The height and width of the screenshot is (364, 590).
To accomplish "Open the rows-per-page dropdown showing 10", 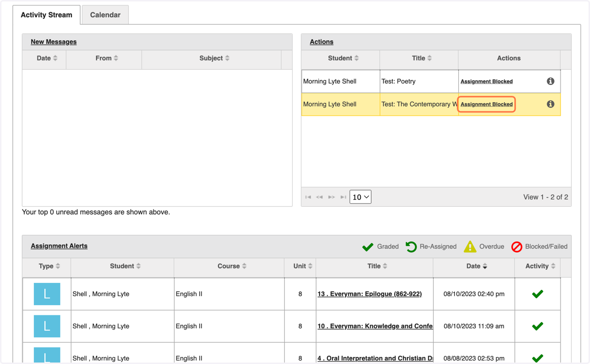I will (360, 197).
